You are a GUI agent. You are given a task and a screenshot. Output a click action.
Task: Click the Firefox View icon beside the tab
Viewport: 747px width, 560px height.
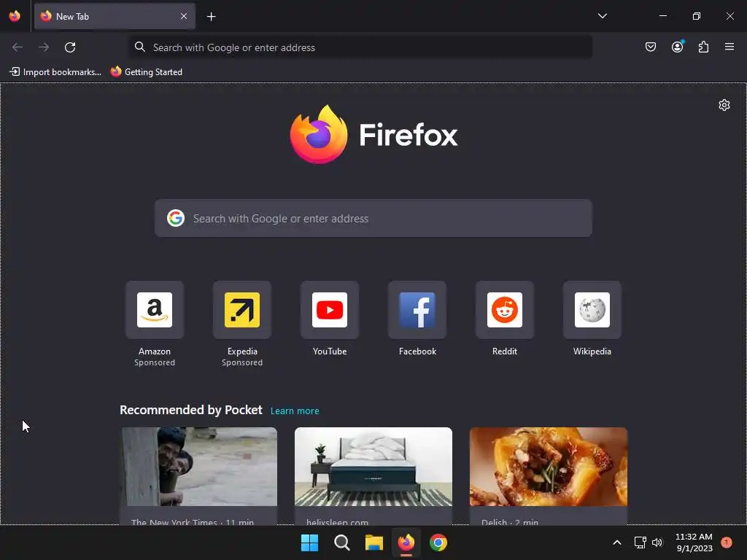(x=15, y=16)
